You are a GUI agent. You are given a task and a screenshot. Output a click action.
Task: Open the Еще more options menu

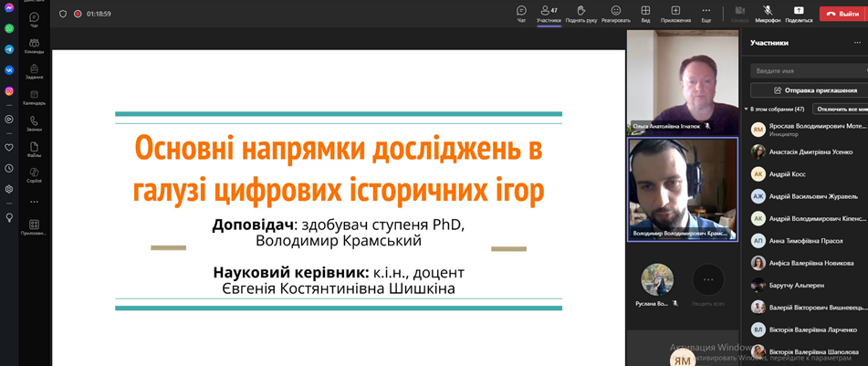pos(706,13)
